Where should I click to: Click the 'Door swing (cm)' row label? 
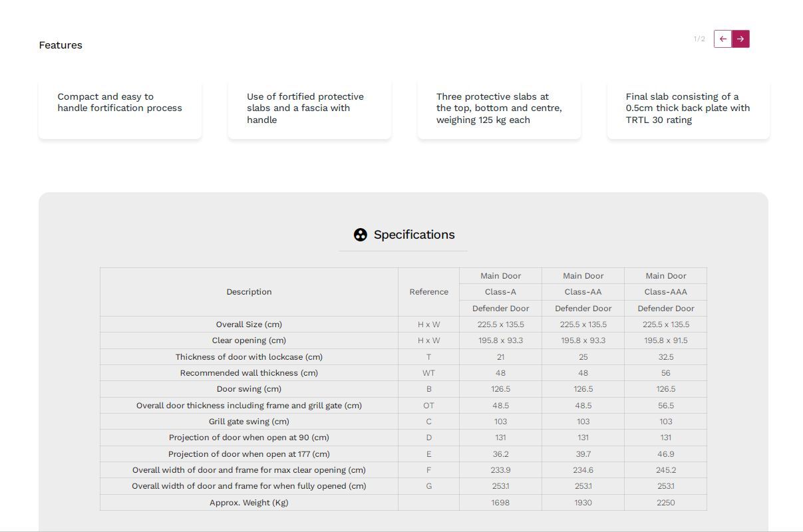(x=249, y=389)
